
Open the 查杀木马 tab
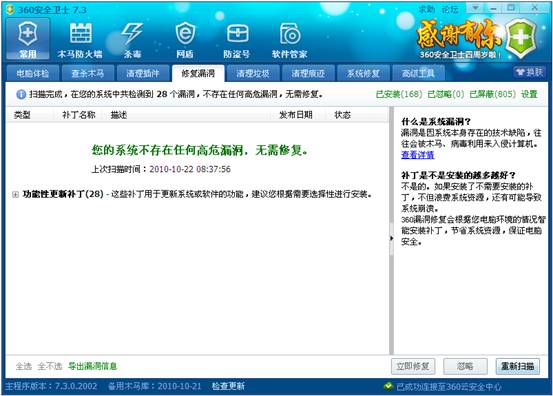coord(88,73)
